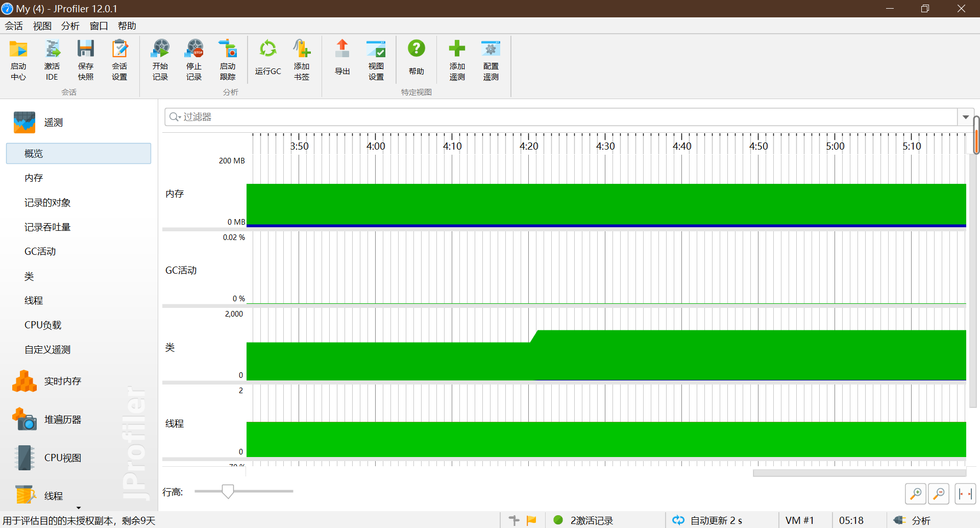
Task: Start recording with 开始记录
Action: point(160,60)
